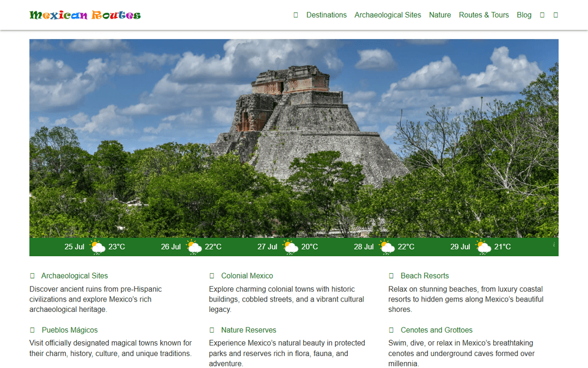
Task: Open Archaeological Sites in the top navigation
Action: pyautogui.click(x=388, y=15)
